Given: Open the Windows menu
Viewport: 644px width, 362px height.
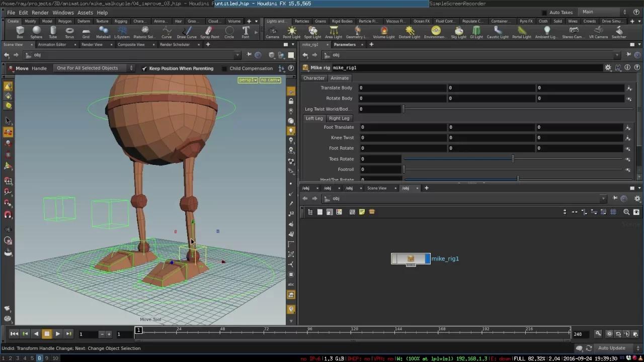Looking at the screenshot, I should pos(63,13).
